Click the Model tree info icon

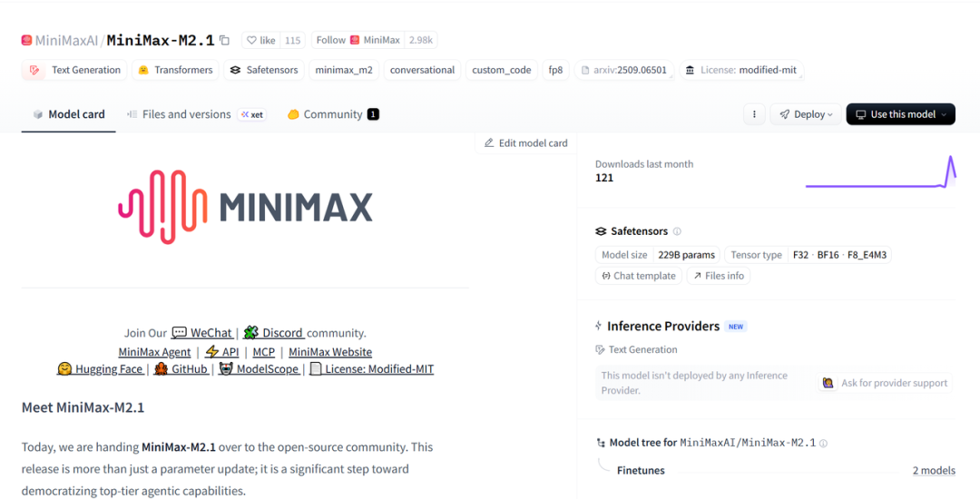tap(823, 444)
